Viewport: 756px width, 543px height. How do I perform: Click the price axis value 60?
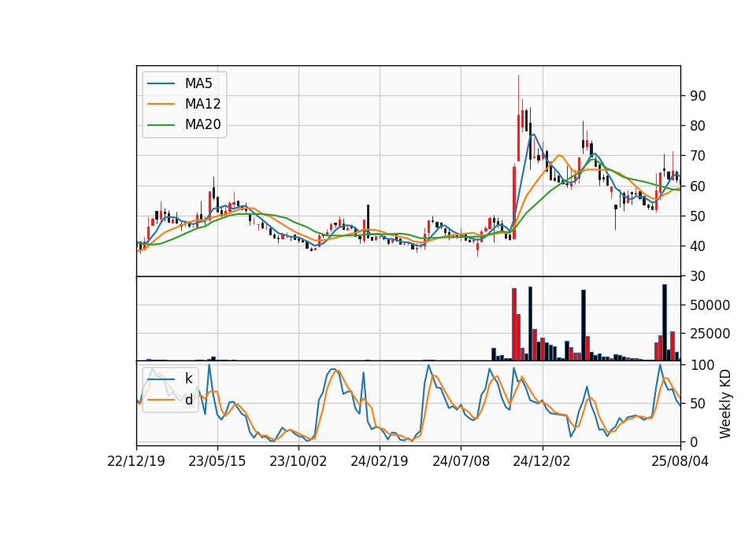click(x=699, y=186)
